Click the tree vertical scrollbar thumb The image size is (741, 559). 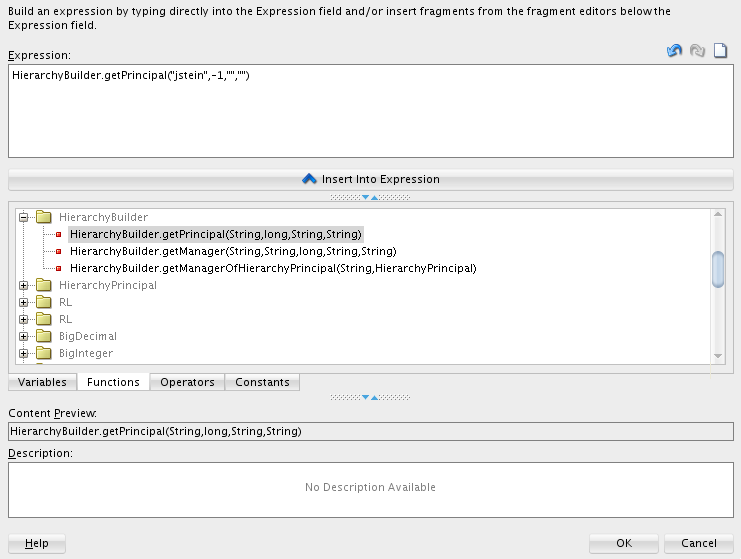[x=718, y=269]
